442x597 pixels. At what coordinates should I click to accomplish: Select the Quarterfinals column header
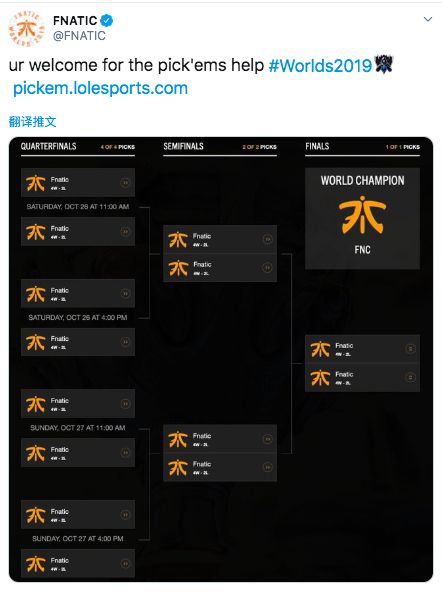[48, 146]
